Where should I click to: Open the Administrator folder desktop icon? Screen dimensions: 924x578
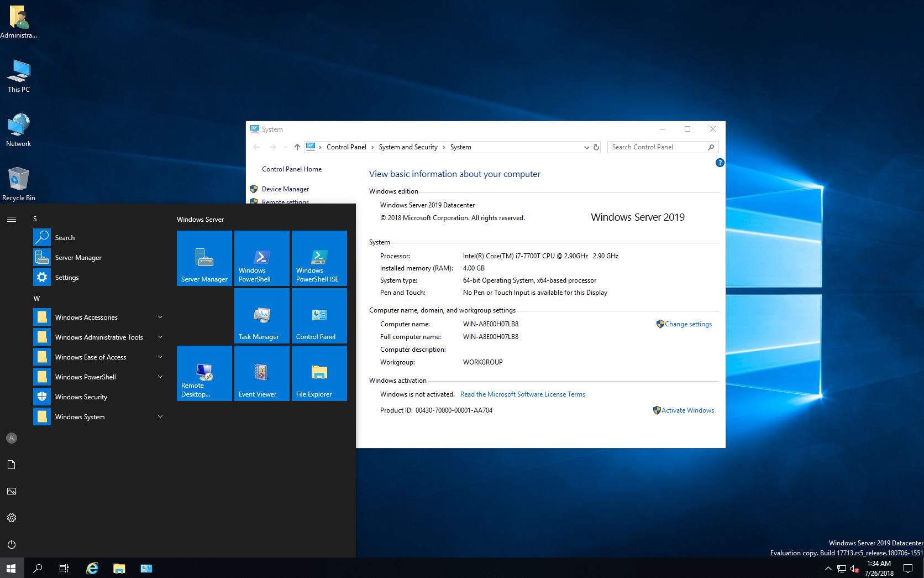[x=19, y=23]
